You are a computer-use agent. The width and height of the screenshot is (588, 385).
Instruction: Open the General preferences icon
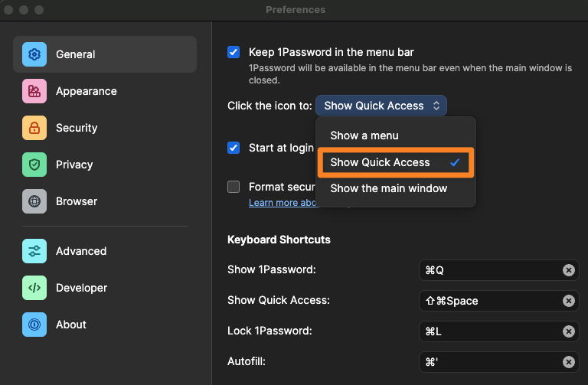click(x=34, y=54)
